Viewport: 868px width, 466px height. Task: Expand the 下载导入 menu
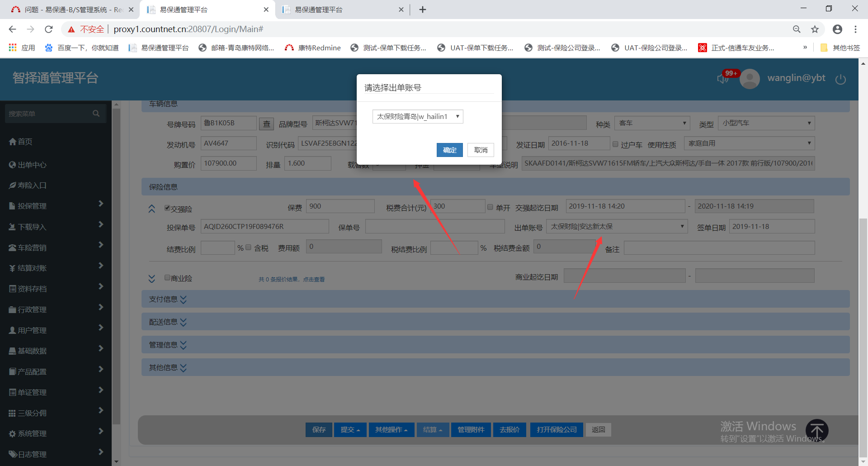click(x=56, y=227)
